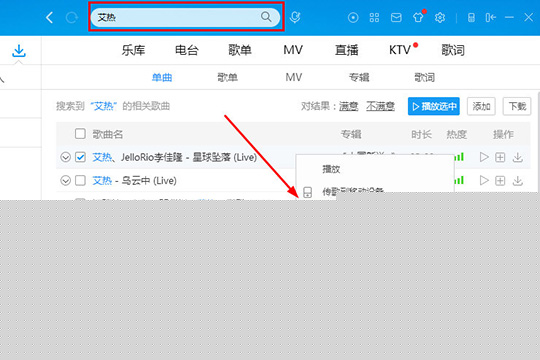Select the 单曲 results sub-tab
Image resolution: width=540 pixels, height=360 pixels.
[162, 77]
